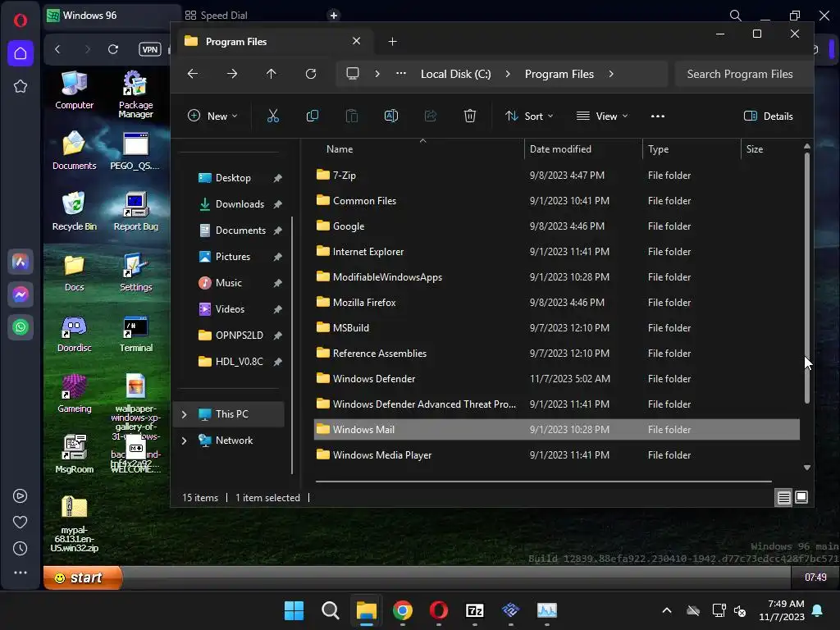Open the Windows Start menu button
Screen dimensions: 840x630
click(x=294, y=610)
